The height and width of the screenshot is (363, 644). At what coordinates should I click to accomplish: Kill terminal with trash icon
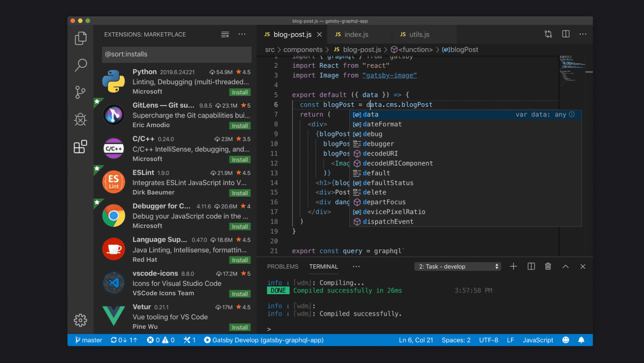tap(548, 266)
